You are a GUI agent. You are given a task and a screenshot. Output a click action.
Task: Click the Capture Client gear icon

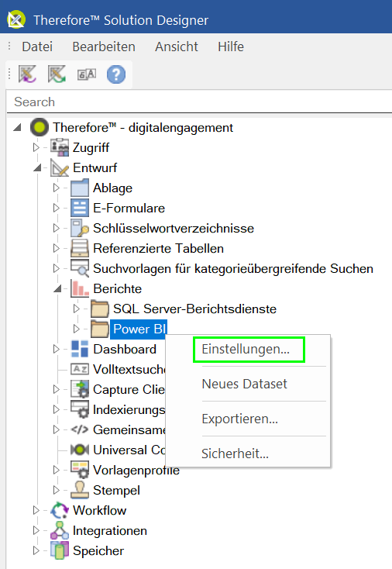pos(80,389)
